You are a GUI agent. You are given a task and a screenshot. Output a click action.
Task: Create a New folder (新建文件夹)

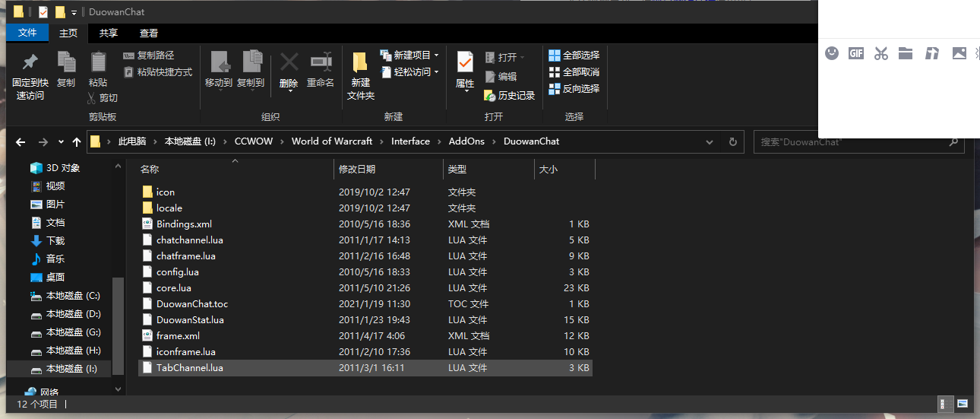(x=361, y=77)
